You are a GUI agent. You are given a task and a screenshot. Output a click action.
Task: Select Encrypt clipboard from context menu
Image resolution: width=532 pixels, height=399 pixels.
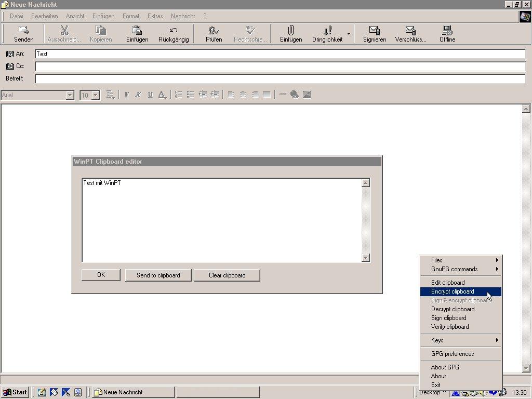click(x=461, y=291)
